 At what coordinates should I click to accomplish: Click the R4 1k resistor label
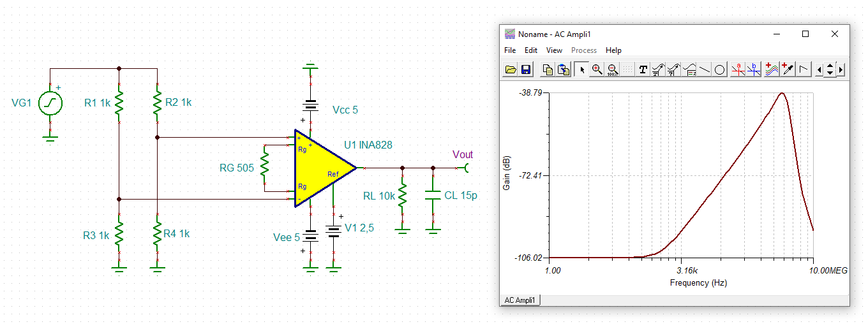pyautogui.click(x=176, y=233)
